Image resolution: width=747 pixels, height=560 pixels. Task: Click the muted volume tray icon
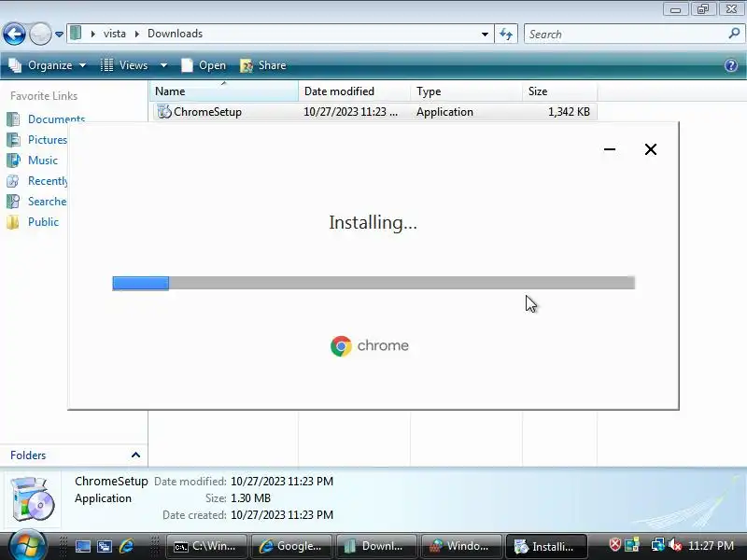click(x=674, y=544)
